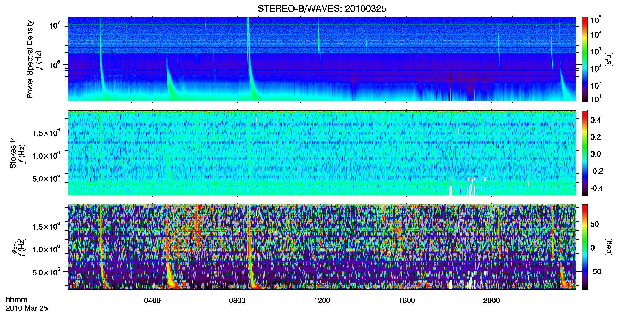
Task: Click the Stokes V color bar
Action: tap(584, 153)
